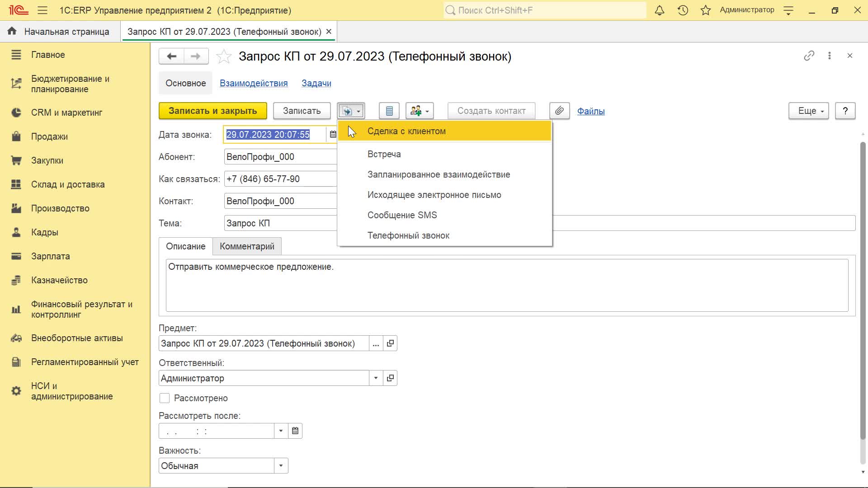Expand Рассмотреть после dropdown arrow

tap(281, 431)
